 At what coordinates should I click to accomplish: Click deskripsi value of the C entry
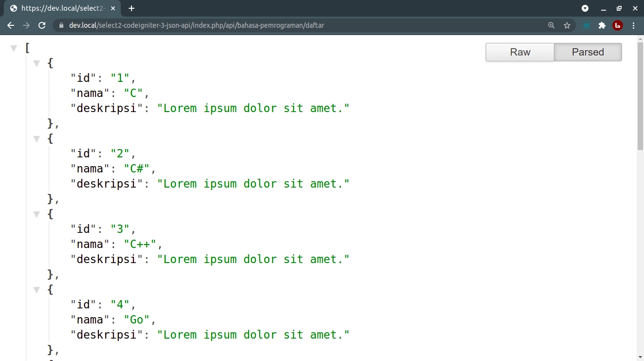click(x=253, y=108)
